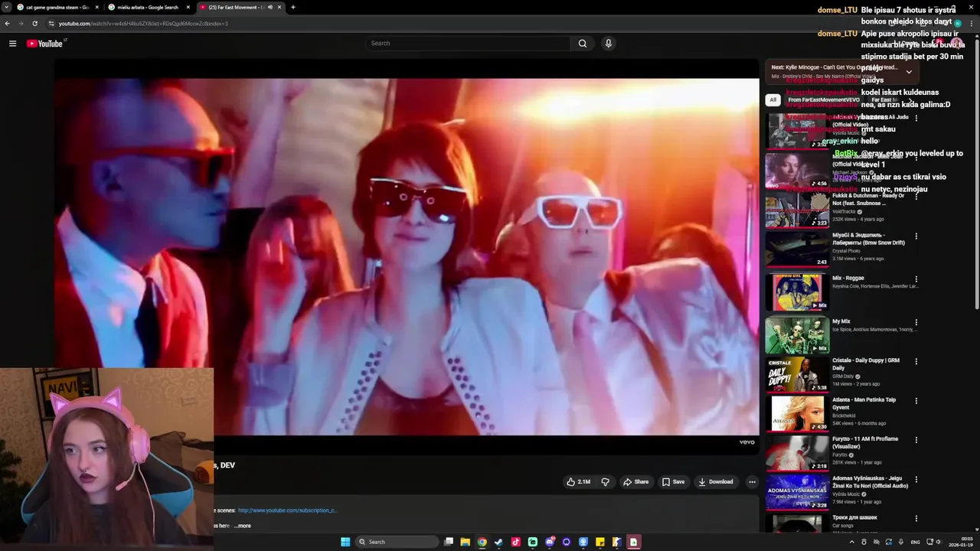Open the 'Mix - Reggae' thumbnail

[797, 292]
